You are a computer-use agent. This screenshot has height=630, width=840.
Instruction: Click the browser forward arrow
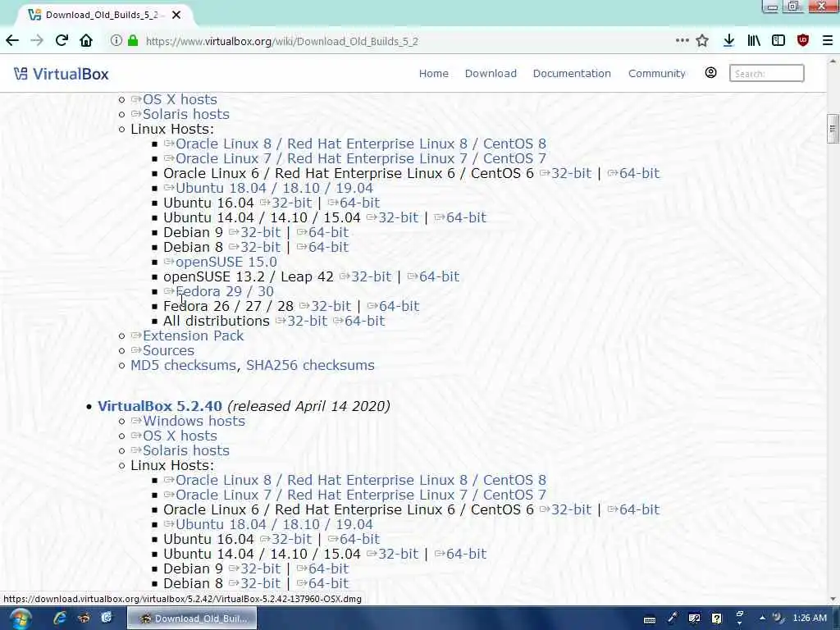36,41
